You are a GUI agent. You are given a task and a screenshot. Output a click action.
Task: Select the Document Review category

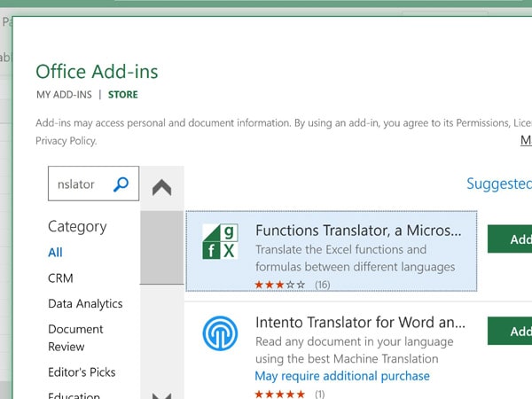[x=75, y=338]
